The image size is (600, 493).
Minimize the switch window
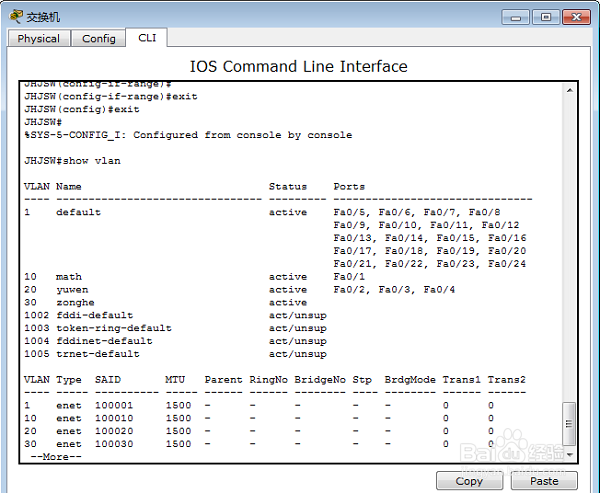tap(515, 17)
